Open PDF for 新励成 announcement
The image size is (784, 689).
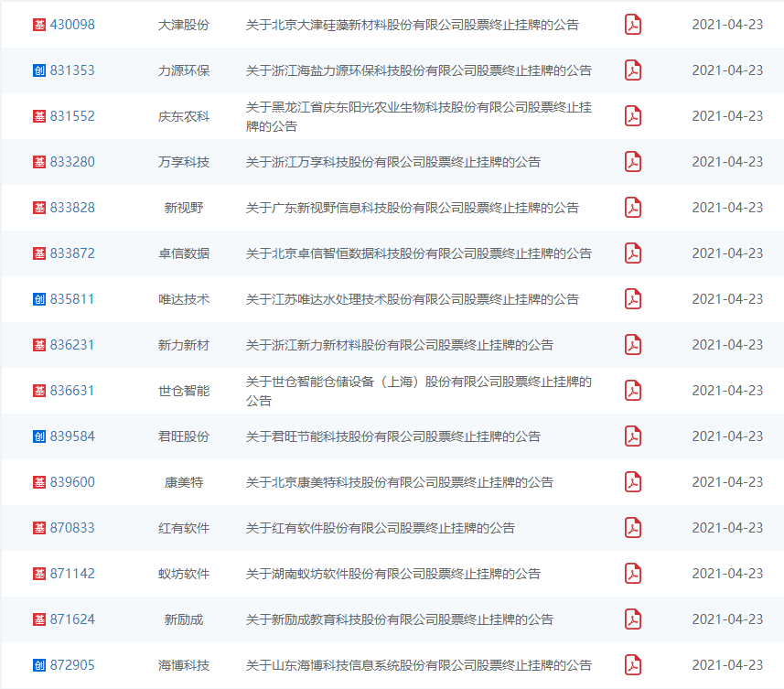pos(633,619)
